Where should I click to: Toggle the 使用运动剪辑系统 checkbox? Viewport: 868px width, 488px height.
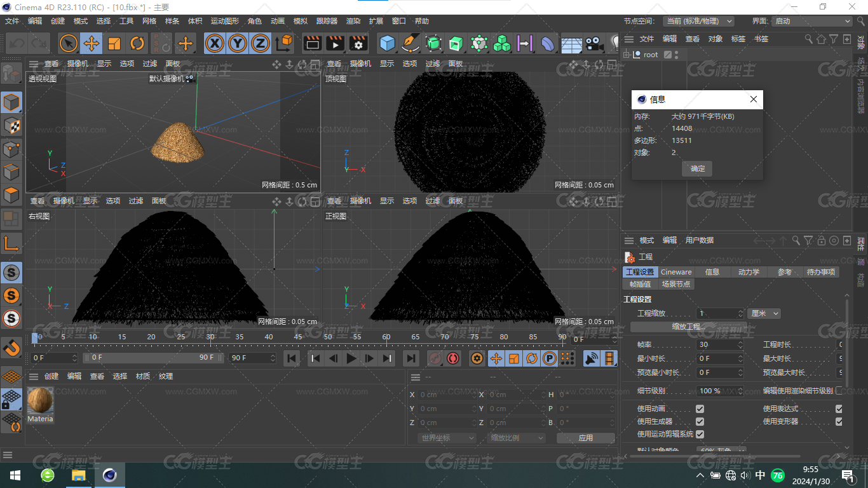point(700,434)
